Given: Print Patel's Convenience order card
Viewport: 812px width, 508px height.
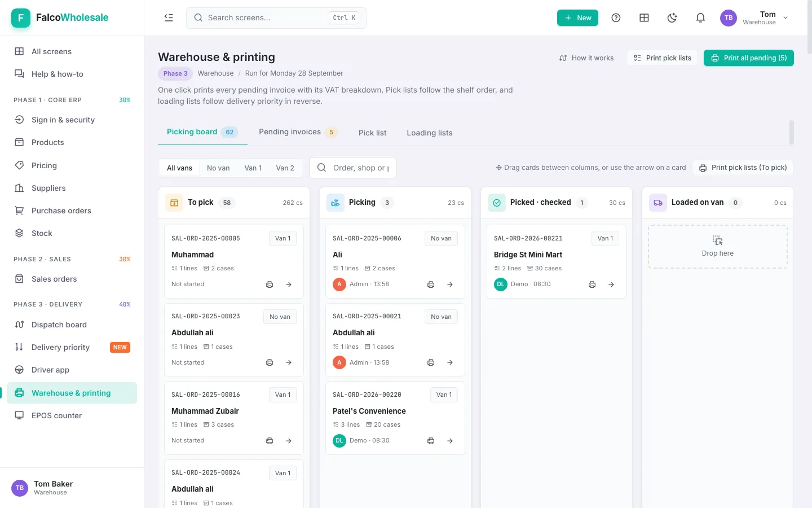Looking at the screenshot, I should 431,441.
